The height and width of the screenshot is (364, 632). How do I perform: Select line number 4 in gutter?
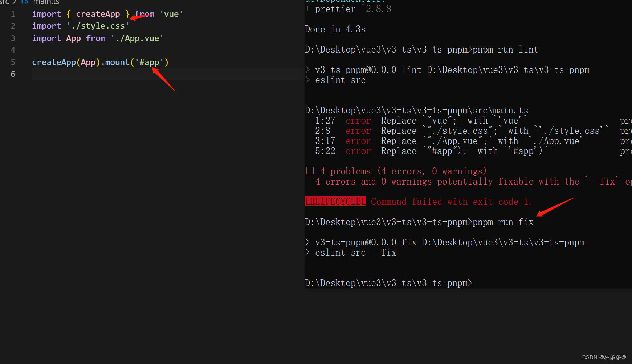click(x=13, y=50)
